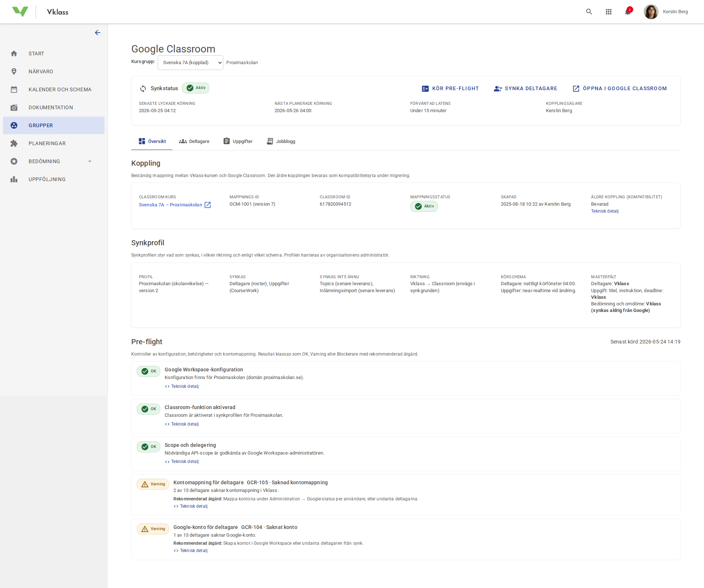This screenshot has width=704, height=588.
Task: Open Teknisk detalj for Google Workspace-konfiguration
Action: coord(182,386)
